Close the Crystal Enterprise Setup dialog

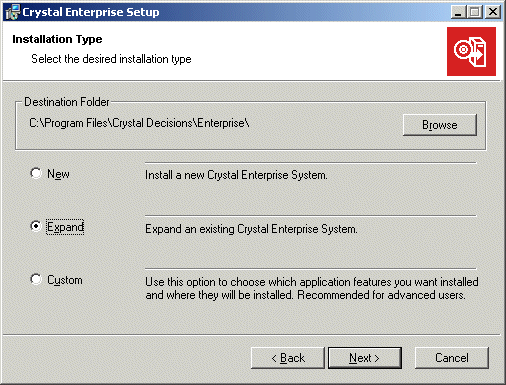493,12
